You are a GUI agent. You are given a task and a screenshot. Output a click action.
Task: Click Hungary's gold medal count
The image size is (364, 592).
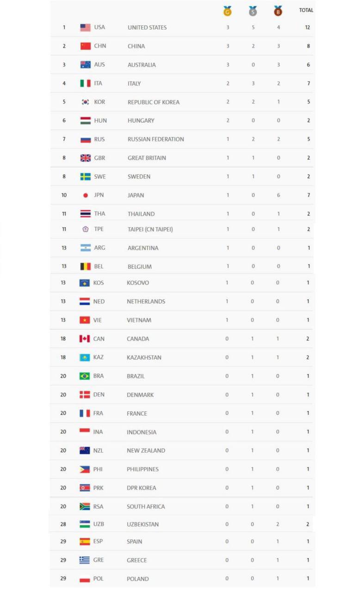[228, 121]
